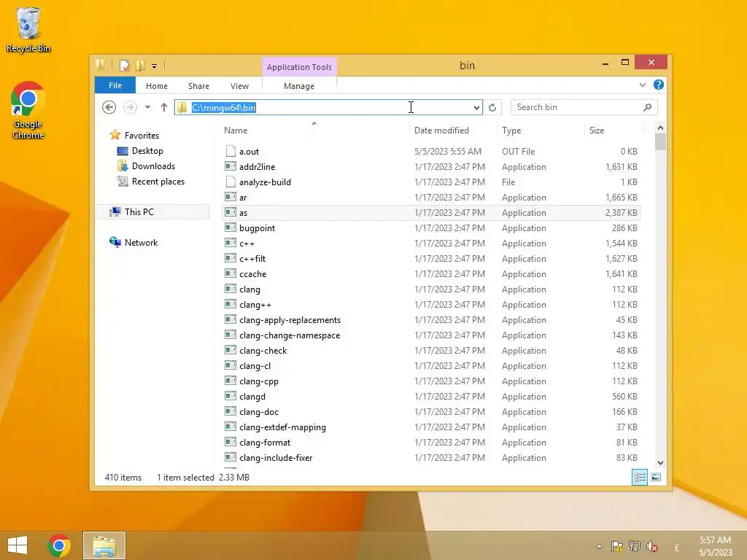
Task: Open the Windows Start button
Action: click(18, 545)
